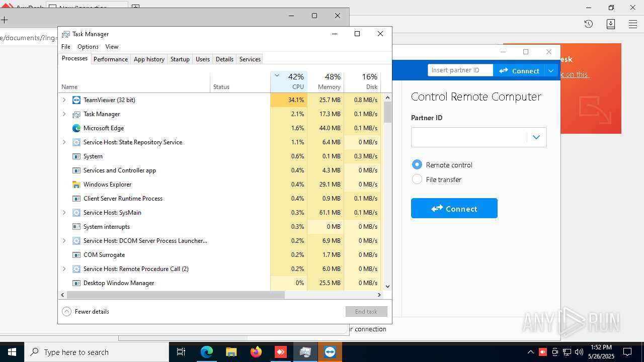Switch to the Details tab
Viewport: 644px width, 362px height.
(224, 59)
